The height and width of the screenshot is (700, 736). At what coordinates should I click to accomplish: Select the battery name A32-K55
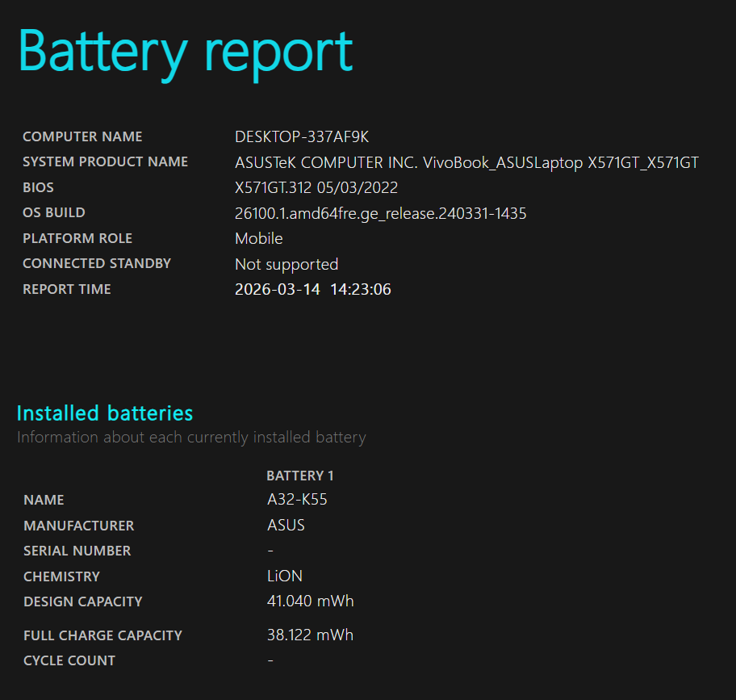(297, 500)
